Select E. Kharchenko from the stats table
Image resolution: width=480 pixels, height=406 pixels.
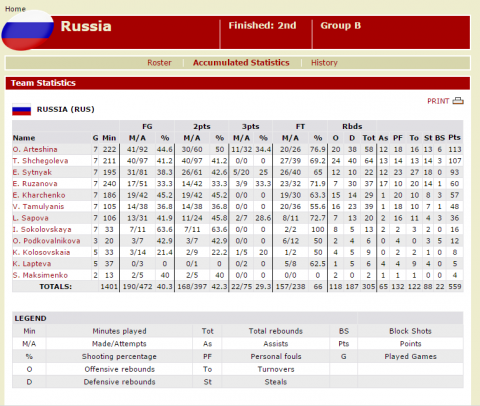click(x=39, y=195)
